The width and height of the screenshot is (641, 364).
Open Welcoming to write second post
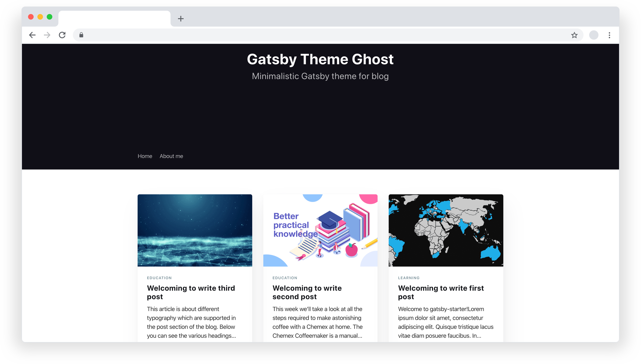click(x=307, y=292)
